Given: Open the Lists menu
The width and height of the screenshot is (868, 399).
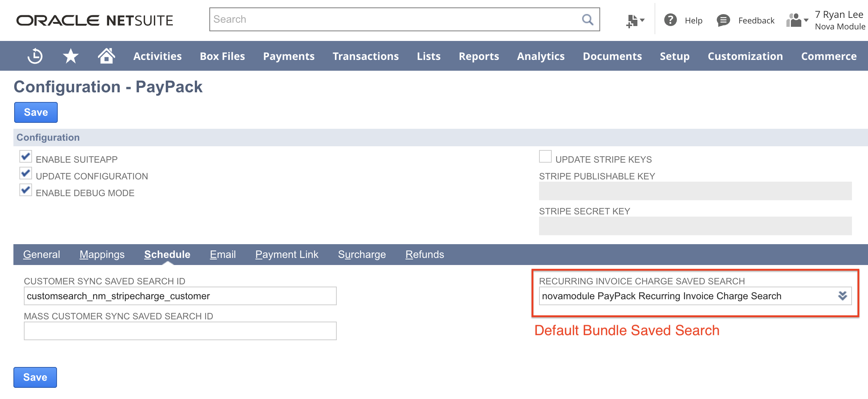Looking at the screenshot, I should tap(429, 56).
